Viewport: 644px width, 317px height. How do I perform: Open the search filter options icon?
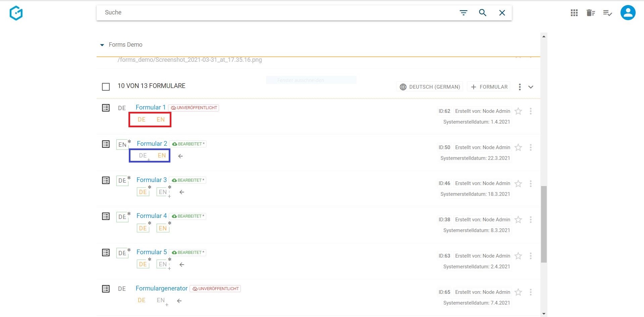[x=464, y=13]
